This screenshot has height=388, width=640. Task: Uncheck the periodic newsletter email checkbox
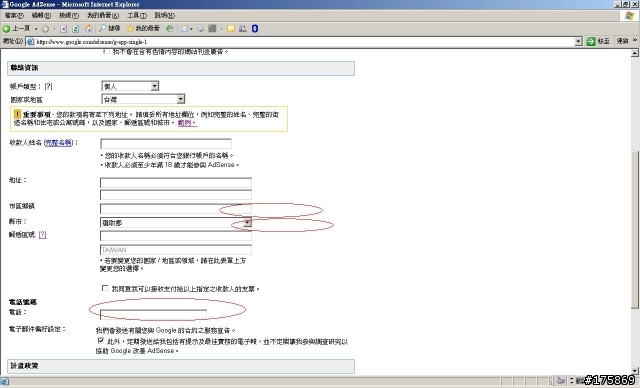coord(100,340)
